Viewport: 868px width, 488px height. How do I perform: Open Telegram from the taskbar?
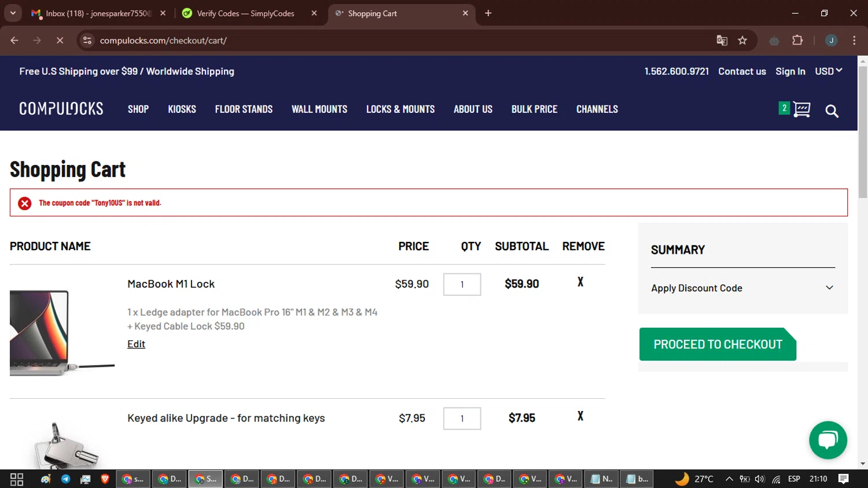[65, 479]
